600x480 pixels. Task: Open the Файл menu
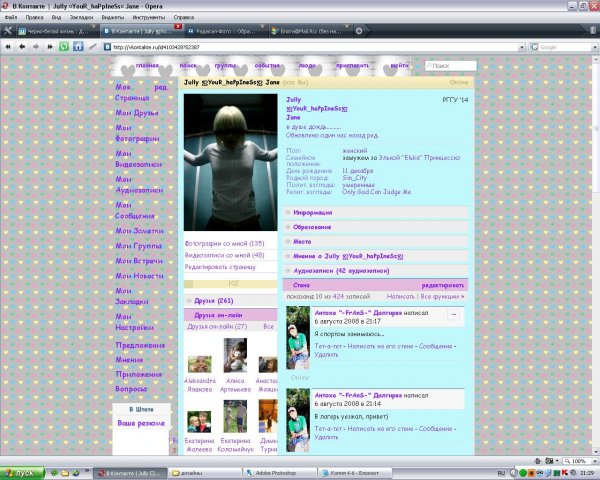[x=11, y=17]
